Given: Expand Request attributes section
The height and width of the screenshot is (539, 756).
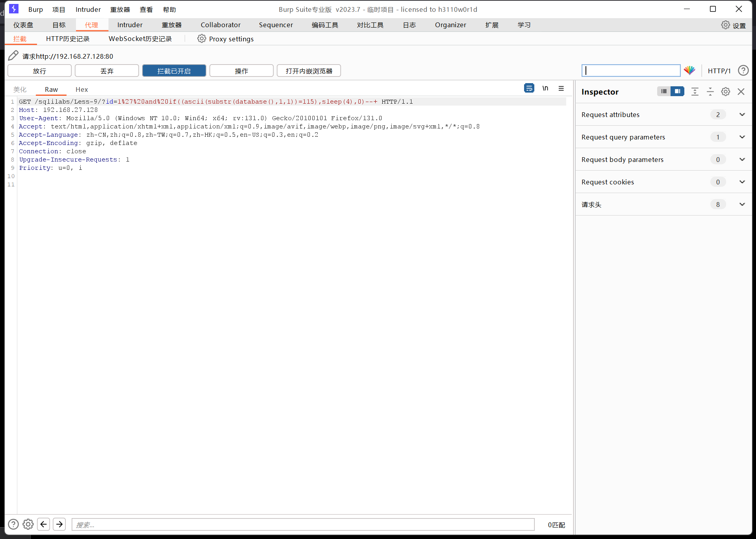Looking at the screenshot, I should pyautogui.click(x=742, y=114).
